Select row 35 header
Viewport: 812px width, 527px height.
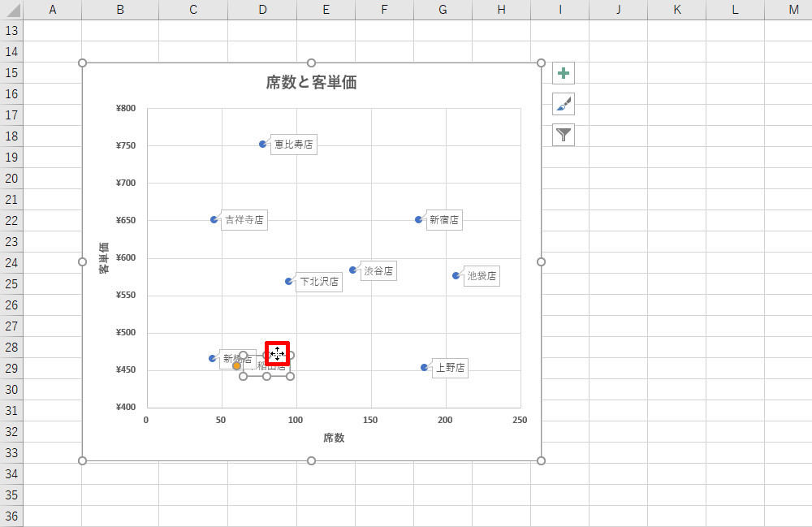(11, 495)
